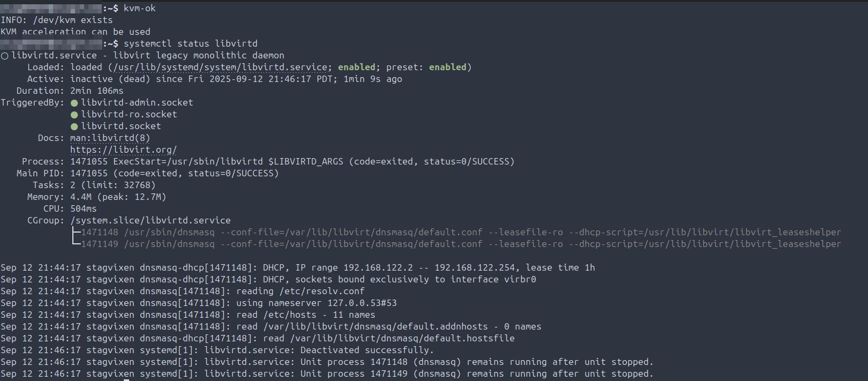Click the tree branch before PID 1471149

click(76, 244)
